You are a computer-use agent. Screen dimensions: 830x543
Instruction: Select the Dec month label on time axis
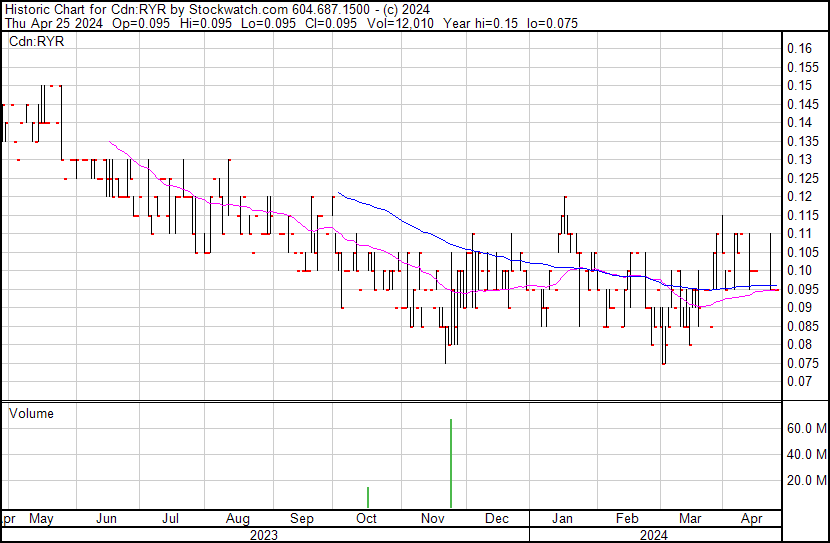[497, 519]
